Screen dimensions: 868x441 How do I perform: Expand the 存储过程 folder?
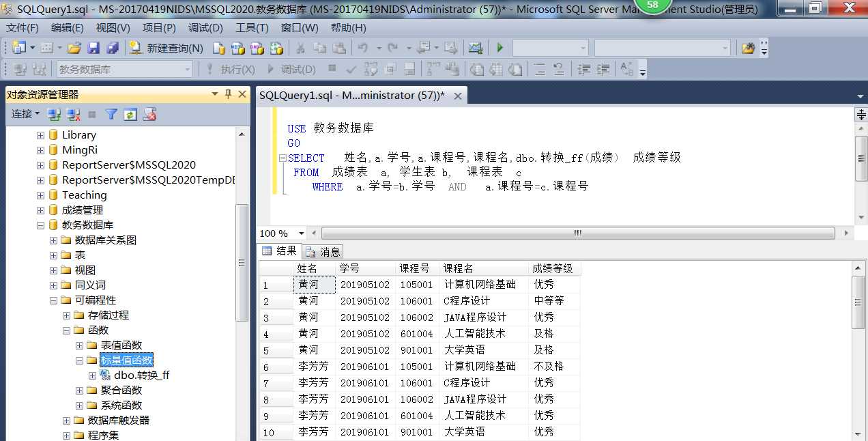pyautogui.click(x=67, y=315)
